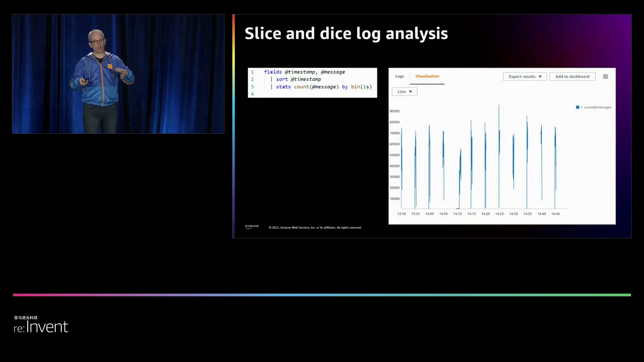Viewport: 644px width, 362px height.
Task: Click the Slice and dice log analysis title
Action: 346,34
